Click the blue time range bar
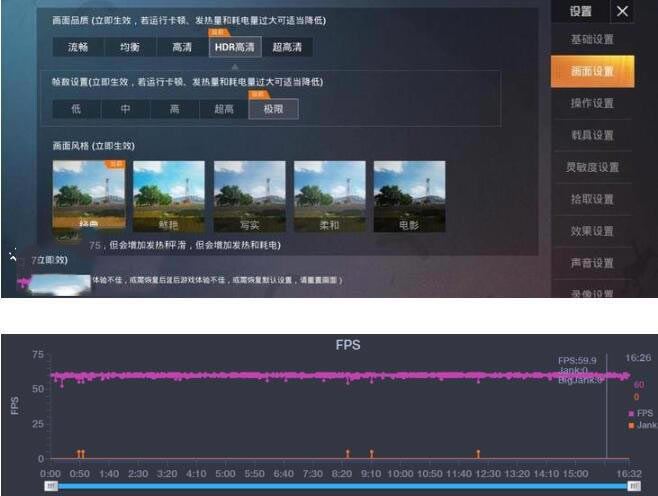The height and width of the screenshot is (496, 658). point(342,486)
